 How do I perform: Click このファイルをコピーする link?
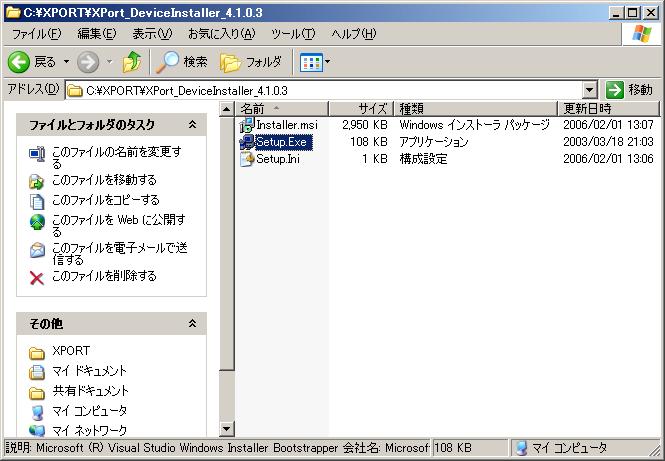(106, 200)
